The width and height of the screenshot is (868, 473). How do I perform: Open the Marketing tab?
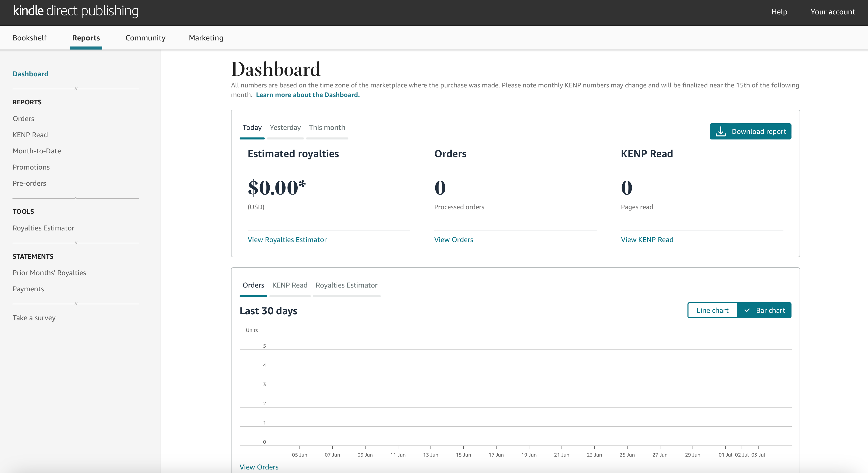tap(206, 38)
